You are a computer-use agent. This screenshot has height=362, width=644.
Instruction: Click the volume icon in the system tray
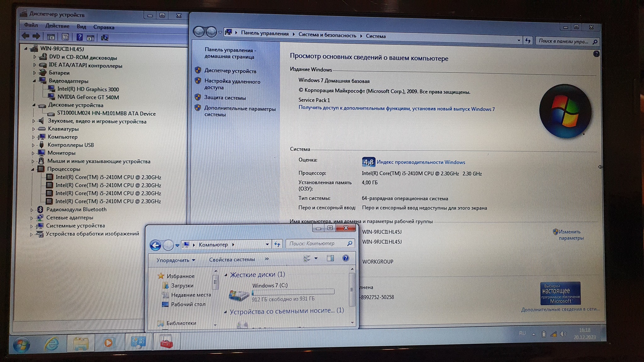click(563, 334)
